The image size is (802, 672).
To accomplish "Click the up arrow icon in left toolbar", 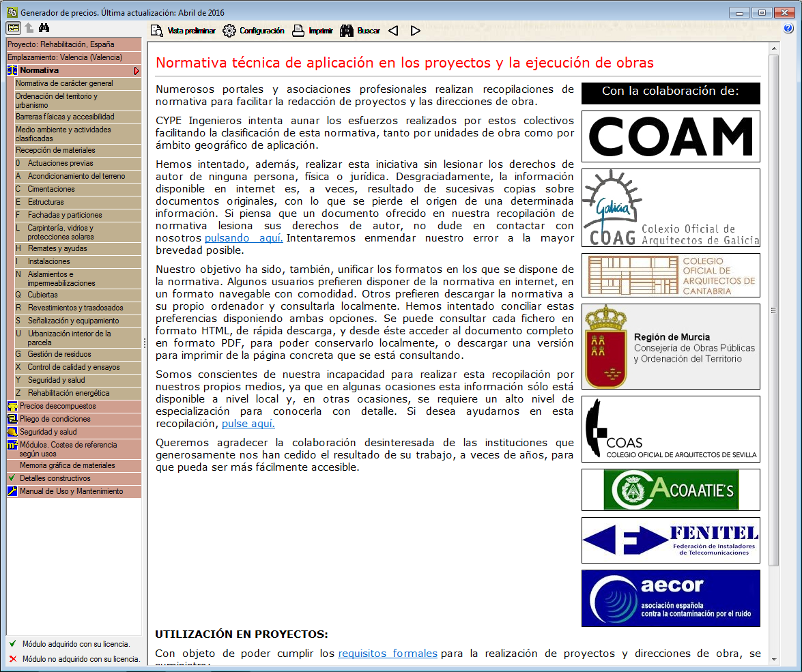I will (29, 28).
